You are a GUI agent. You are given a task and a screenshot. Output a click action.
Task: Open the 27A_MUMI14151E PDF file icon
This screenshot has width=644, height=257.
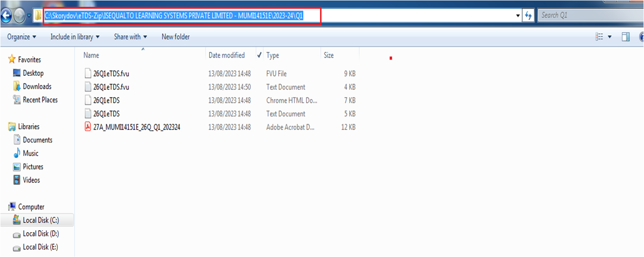coord(87,127)
